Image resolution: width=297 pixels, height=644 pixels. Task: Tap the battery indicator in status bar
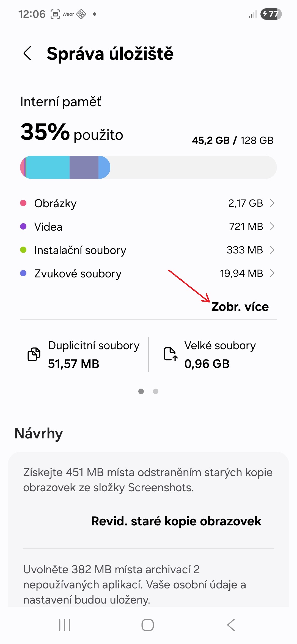(x=271, y=14)
